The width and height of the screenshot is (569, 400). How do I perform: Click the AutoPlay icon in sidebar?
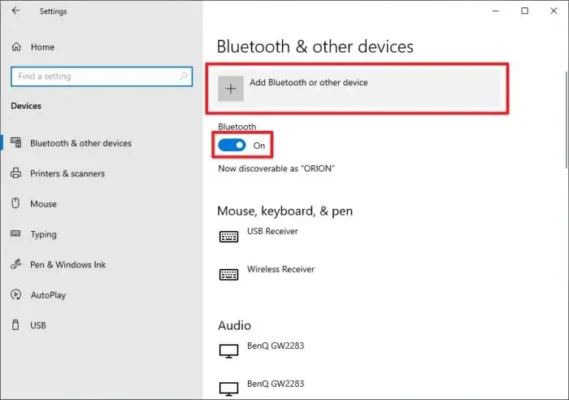pos(16,294)
